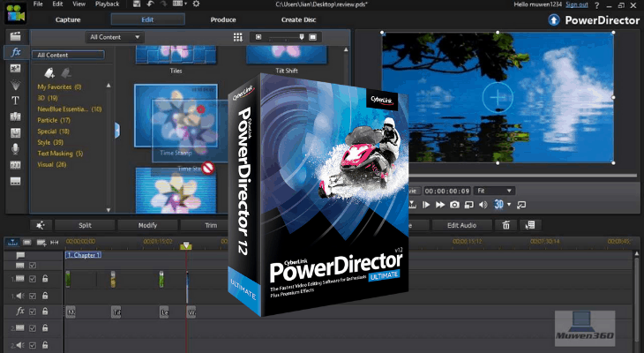This screenshot has height=353, width=644.
Task: Click the add tracks icon in timeline
Action: 41,243
